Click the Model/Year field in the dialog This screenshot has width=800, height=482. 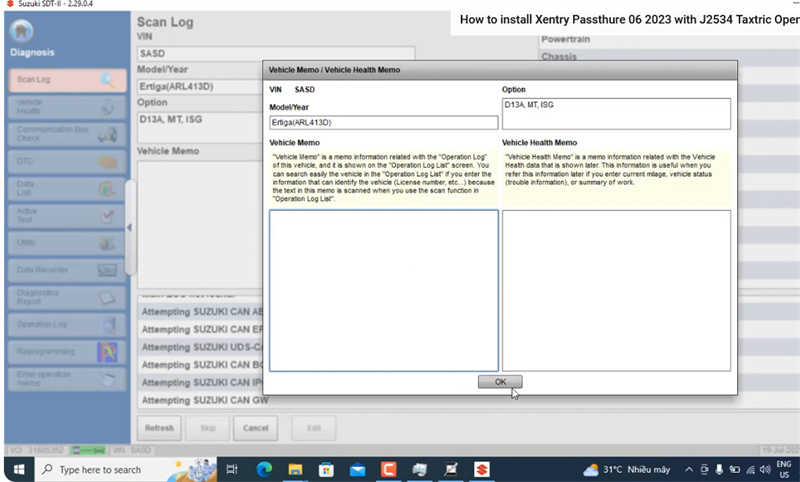tap(384, 122)
